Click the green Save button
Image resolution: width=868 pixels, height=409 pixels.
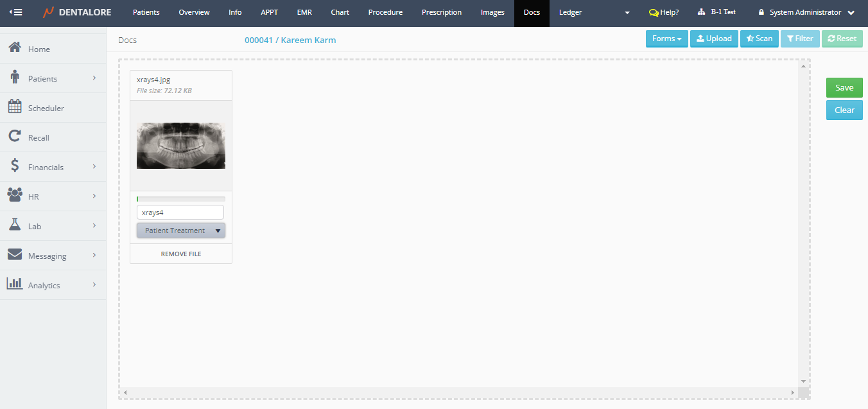tap(844, 87)
